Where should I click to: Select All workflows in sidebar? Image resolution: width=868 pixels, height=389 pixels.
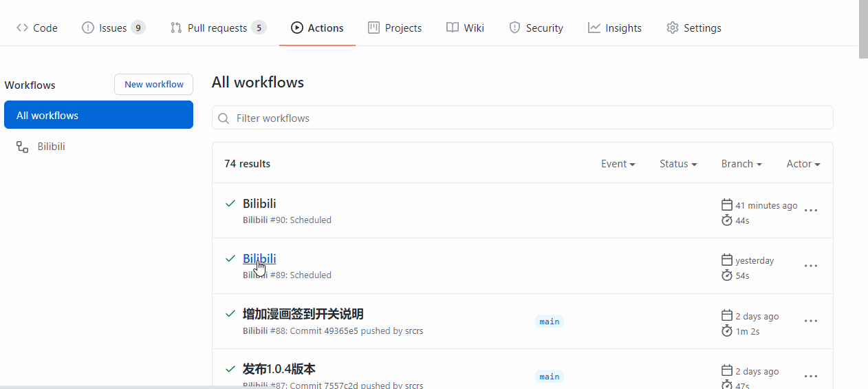click(98, 115)
